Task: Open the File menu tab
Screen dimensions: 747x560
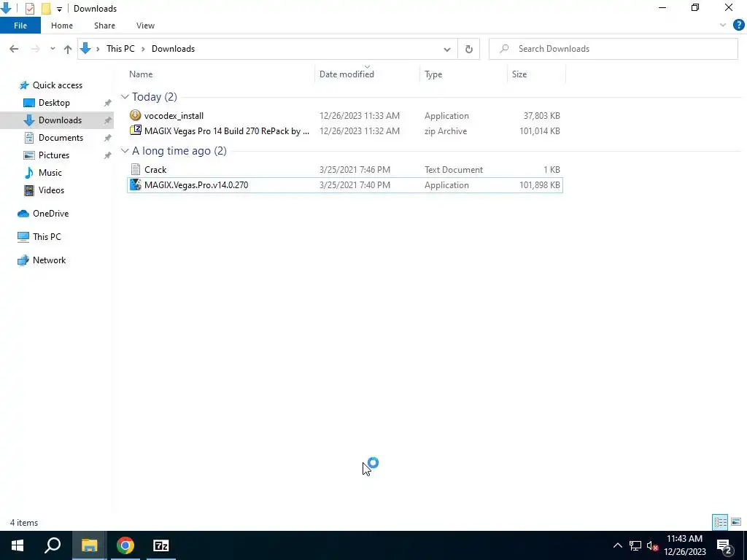Action: (x=20, y=26)
